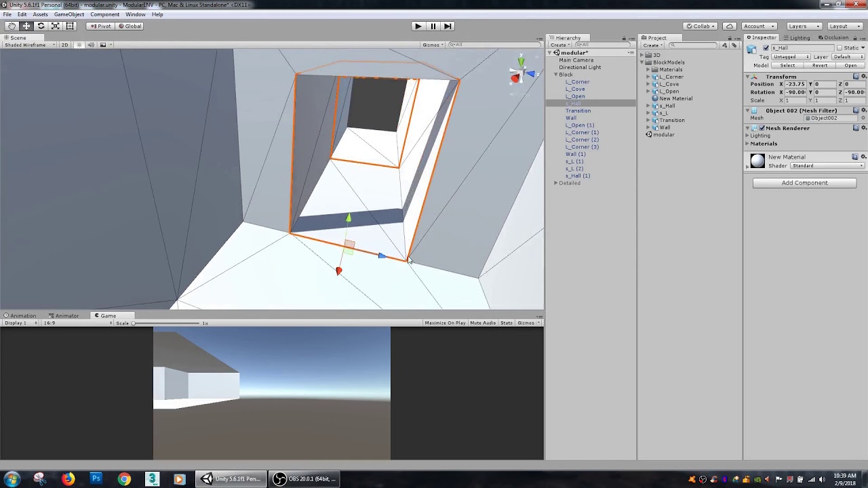Switch to the Lighting tab
This screenshot has height=488, width=868.
[797, 38]
